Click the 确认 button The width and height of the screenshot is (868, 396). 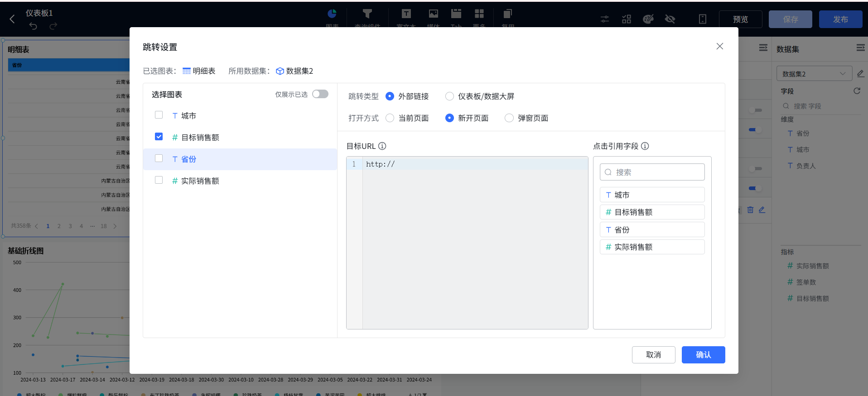[703, 355]
